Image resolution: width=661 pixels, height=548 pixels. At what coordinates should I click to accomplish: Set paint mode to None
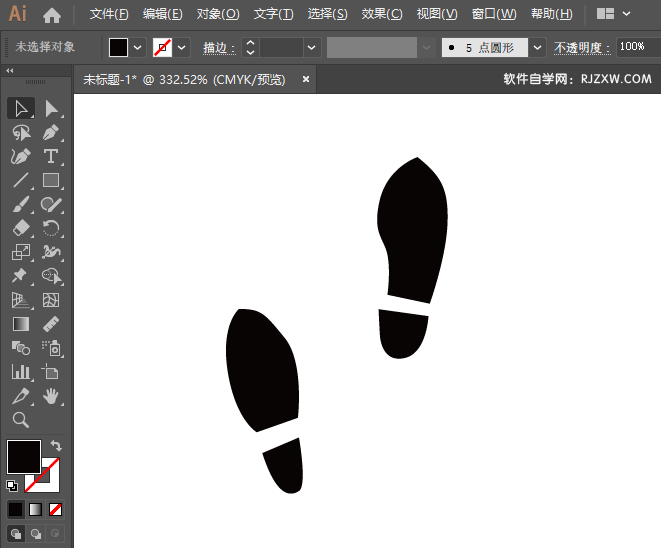point(56,509)
